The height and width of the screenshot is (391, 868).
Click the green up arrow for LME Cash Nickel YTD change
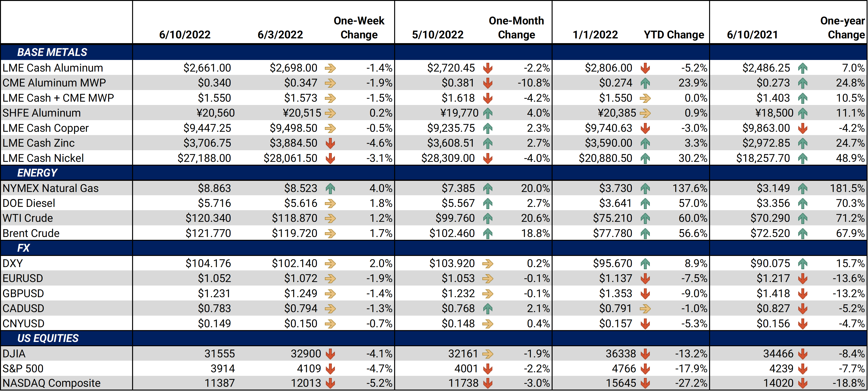645,158
